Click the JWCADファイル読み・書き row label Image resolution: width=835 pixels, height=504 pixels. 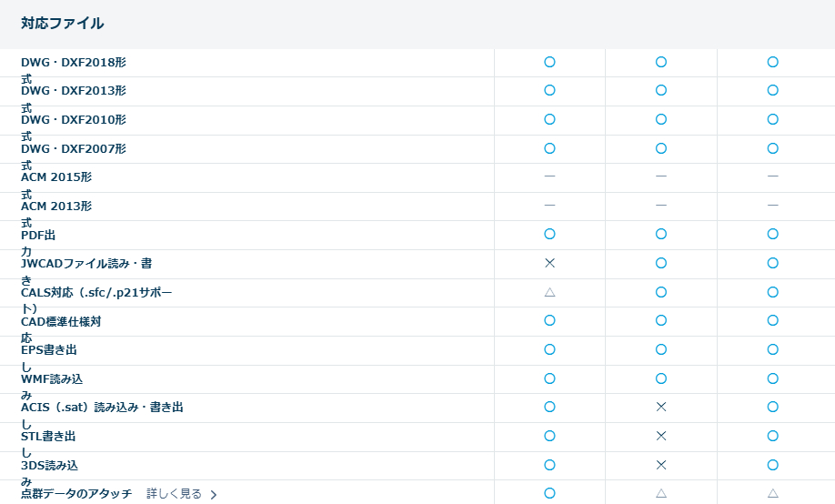pos(86,264)
